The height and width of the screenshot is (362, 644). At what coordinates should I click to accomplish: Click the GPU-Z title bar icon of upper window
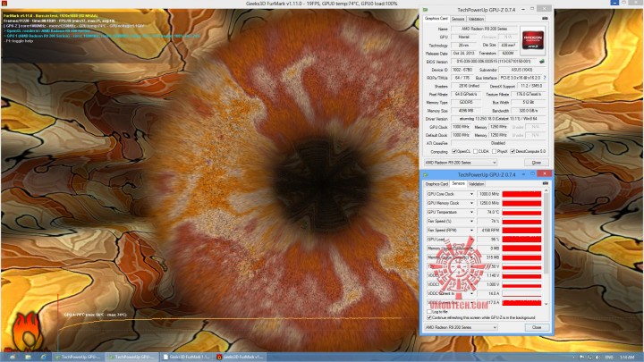tap(425, 10)
